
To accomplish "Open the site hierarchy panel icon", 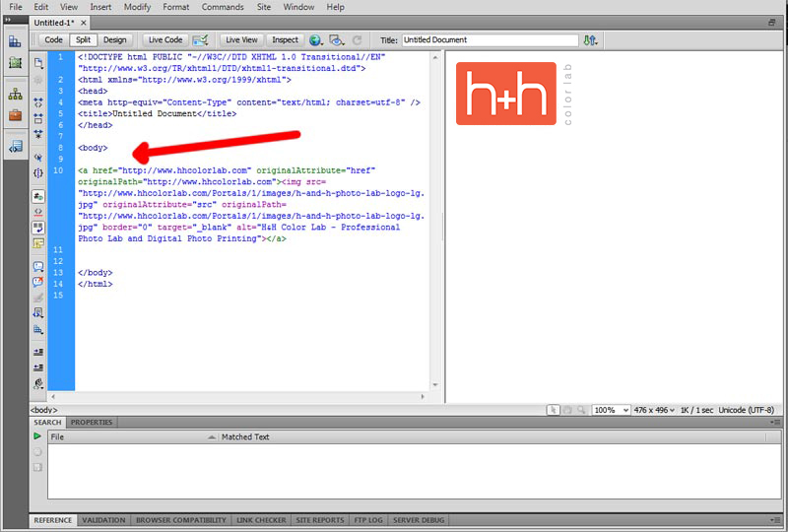I will (15, 94).
